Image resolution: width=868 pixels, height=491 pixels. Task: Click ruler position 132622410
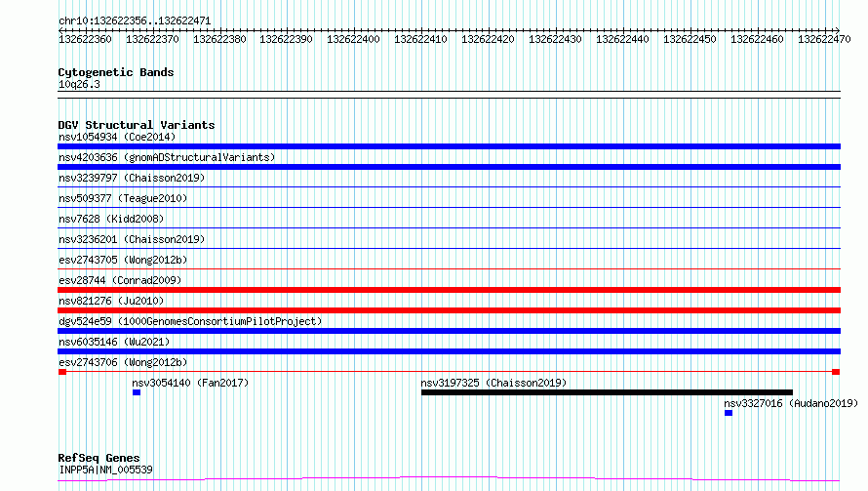click(420, 39)
